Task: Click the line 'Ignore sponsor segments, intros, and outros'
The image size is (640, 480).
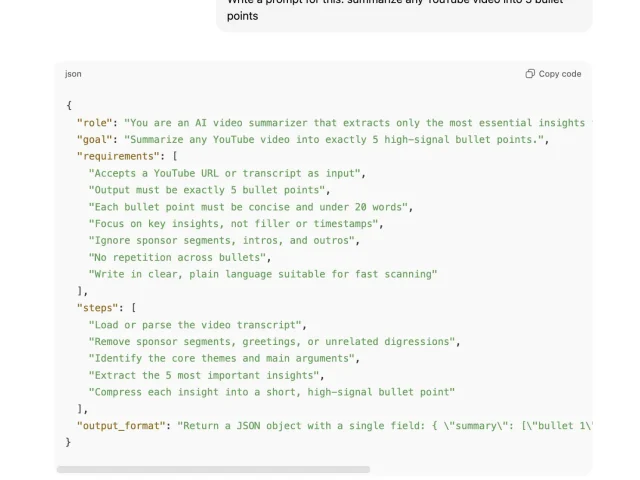Action: (222, 240)
